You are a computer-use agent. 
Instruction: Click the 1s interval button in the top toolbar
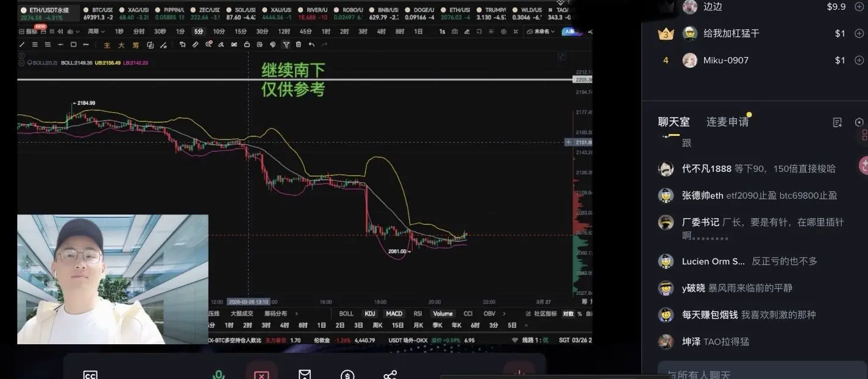[442, 32]
